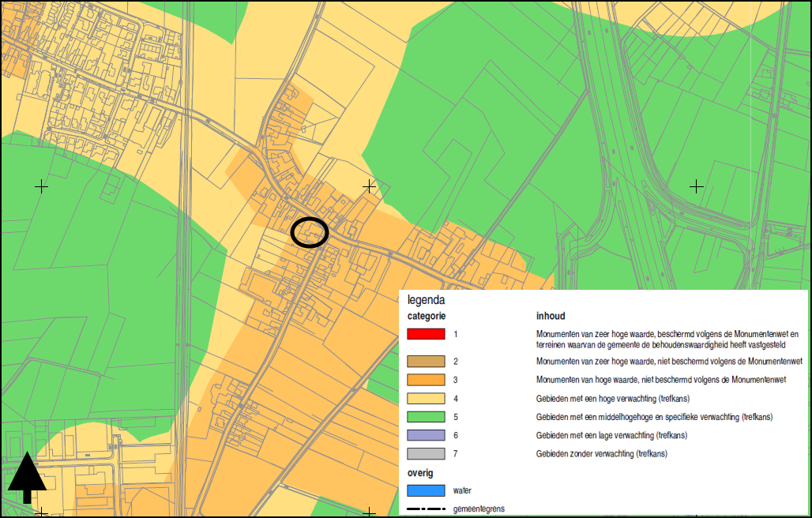Click 'Monumenten van hoge waarde, niet beschermd' text

coord(661,380)
